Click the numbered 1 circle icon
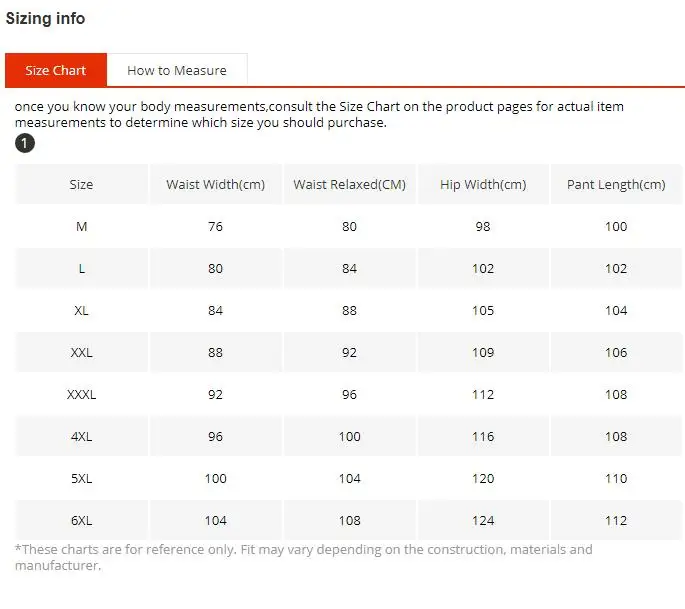685x609 pixels. point(25,143)
